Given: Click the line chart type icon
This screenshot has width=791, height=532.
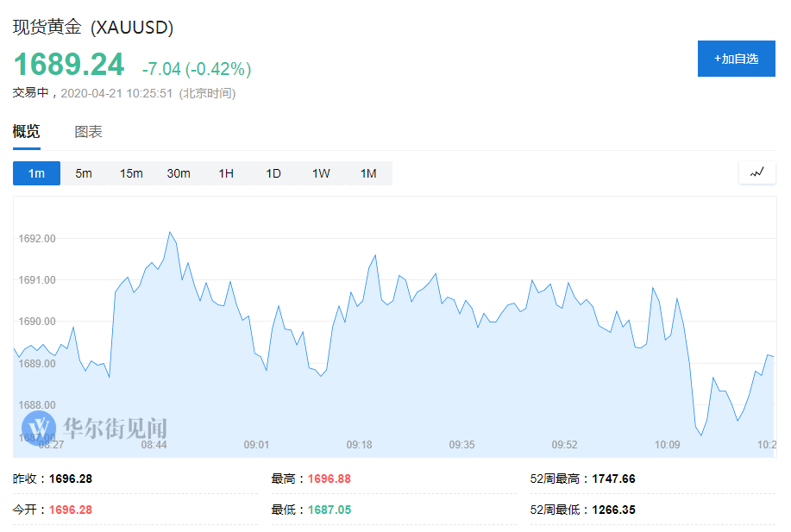Looking at the screenshot, I should pyautogui.click(x=756, y=172).
